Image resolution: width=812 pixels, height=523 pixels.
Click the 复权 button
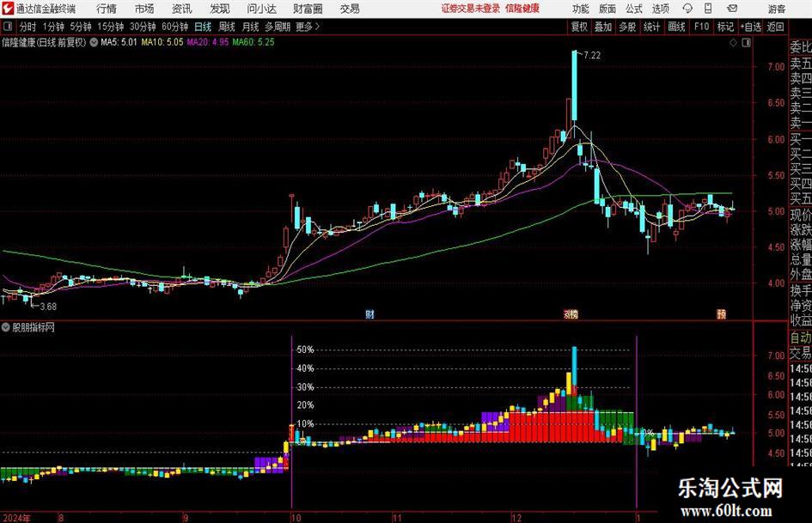[x=579, y=27]
